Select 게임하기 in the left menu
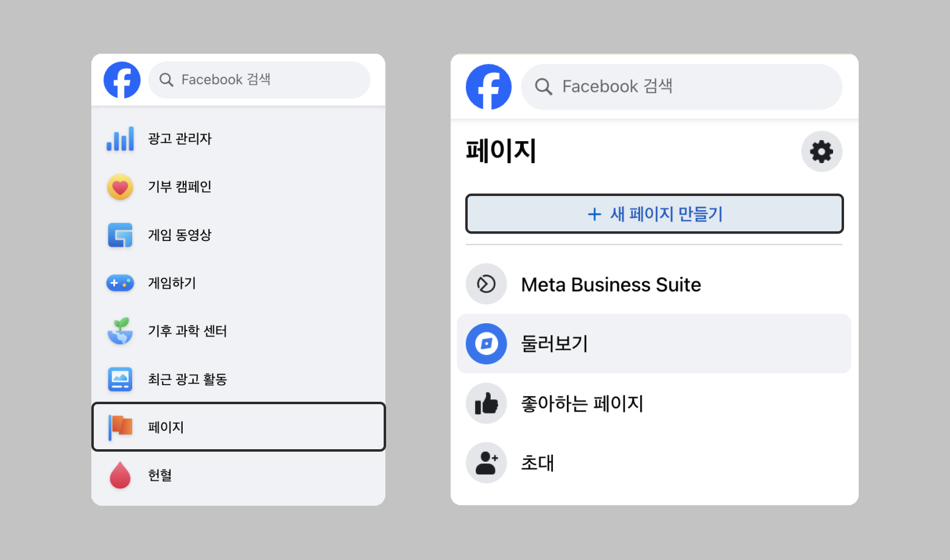This screenshot has height=560, width=950. tap(238, 283)
